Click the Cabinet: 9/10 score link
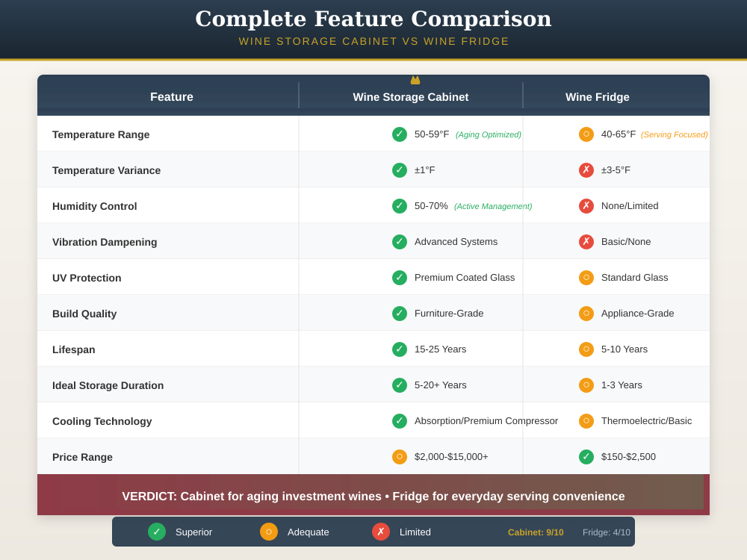The height and width of the screenshot is (560, 747). 536,532
